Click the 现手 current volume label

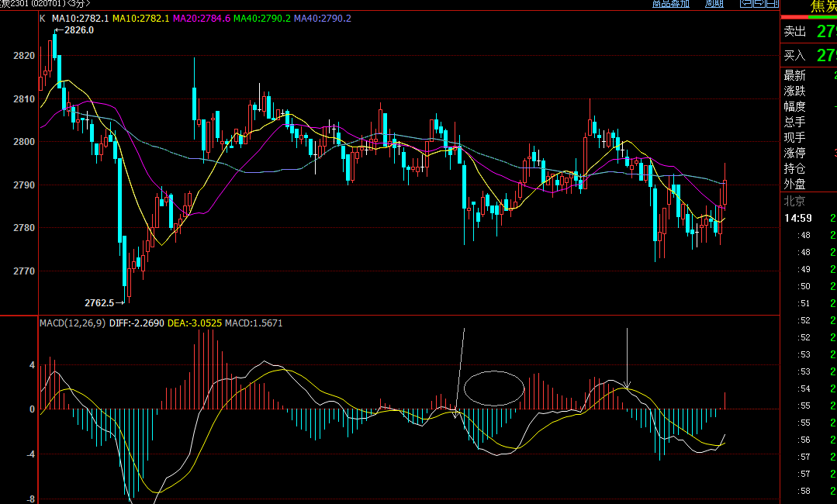pyautogui.click(x=795, y=137)
